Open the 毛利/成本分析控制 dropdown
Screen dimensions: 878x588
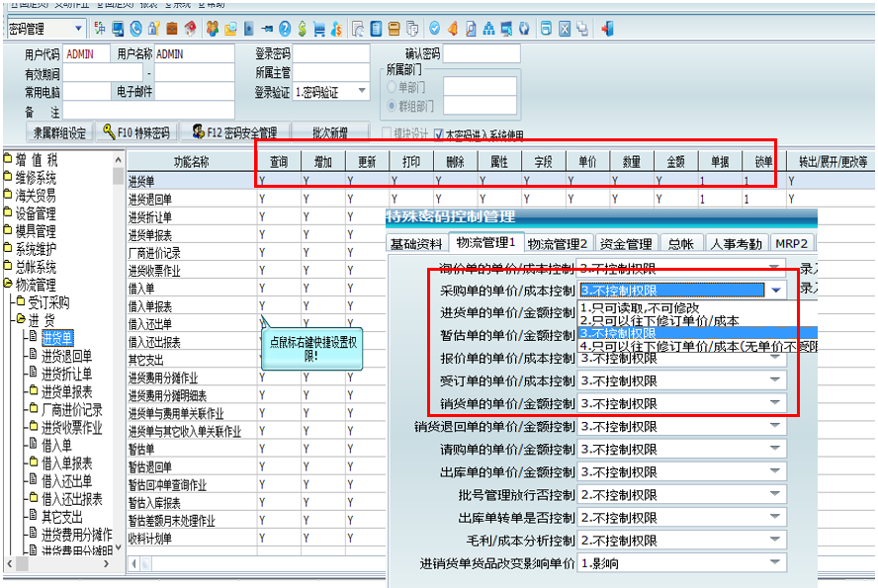(x=775, y=540)
